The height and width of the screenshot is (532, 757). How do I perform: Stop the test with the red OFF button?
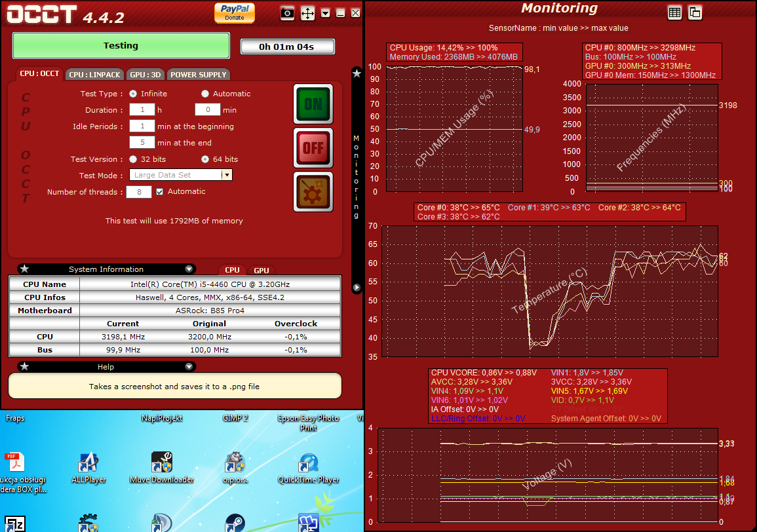coord(313,147)
